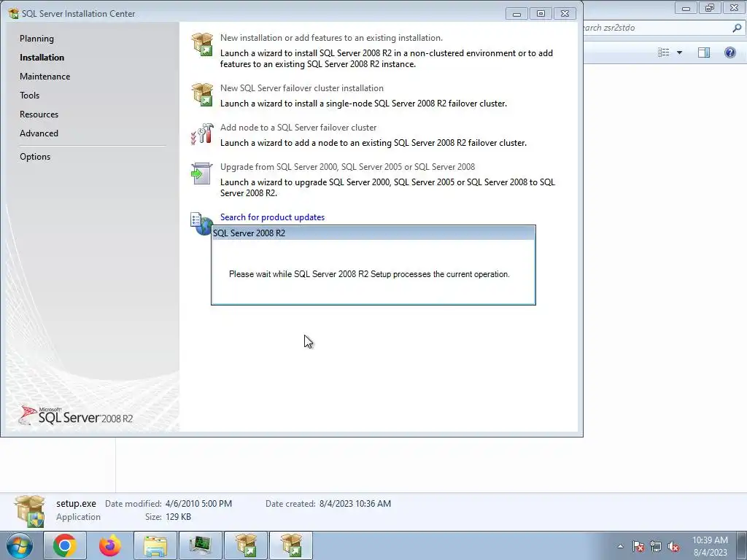Show hidden system tray icons
747x560 pixels.
[620, 546]
